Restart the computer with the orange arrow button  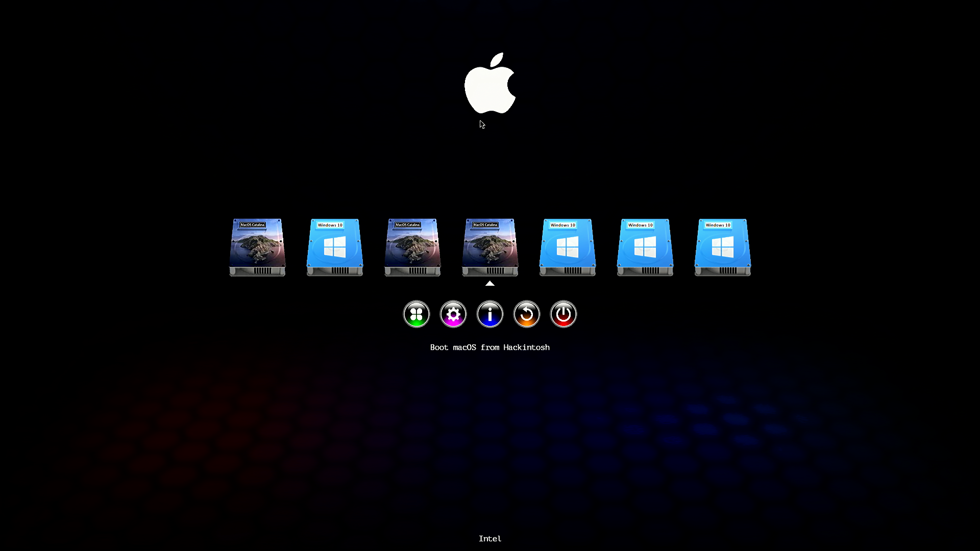(527, 314)
